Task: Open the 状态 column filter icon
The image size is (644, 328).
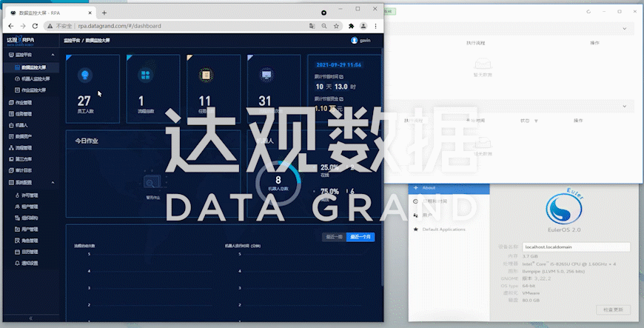Action: [536, 121]
